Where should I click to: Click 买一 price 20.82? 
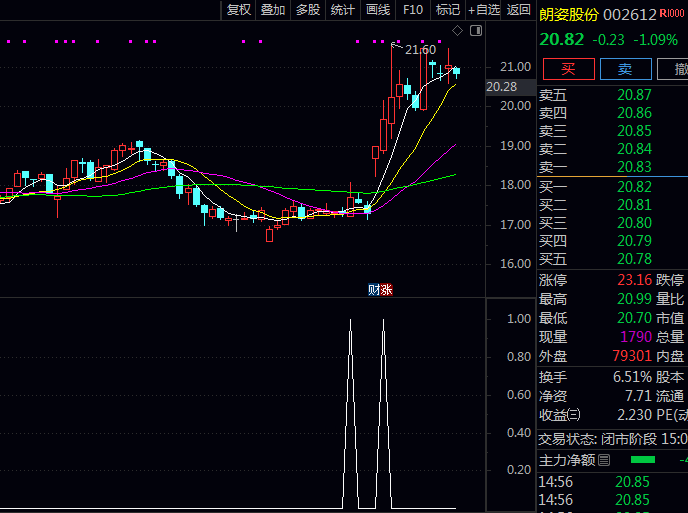(x=634, y=187)
